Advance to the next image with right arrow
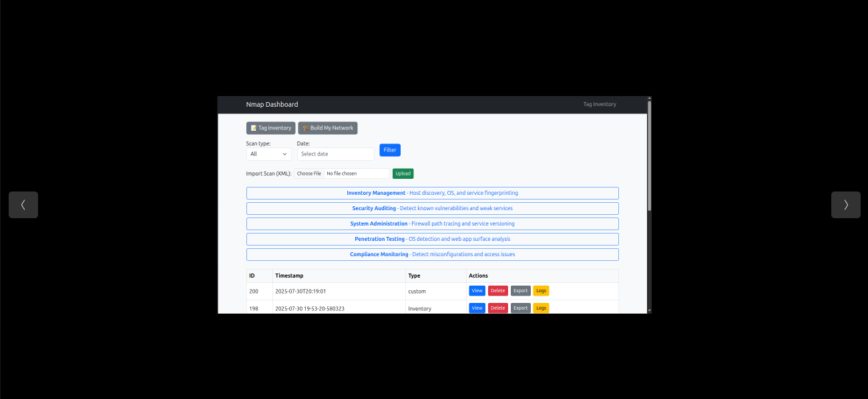Screen dimensions: 868x399 coord(846,205)
